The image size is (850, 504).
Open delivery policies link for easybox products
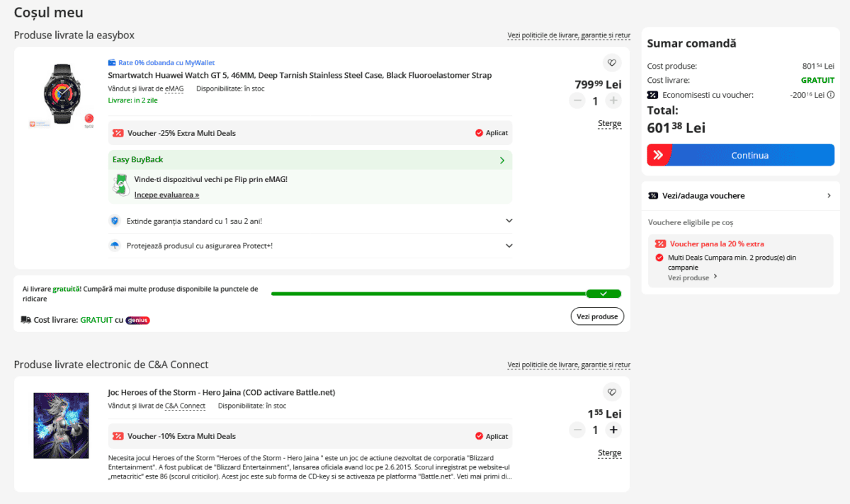tap(569, 35)
